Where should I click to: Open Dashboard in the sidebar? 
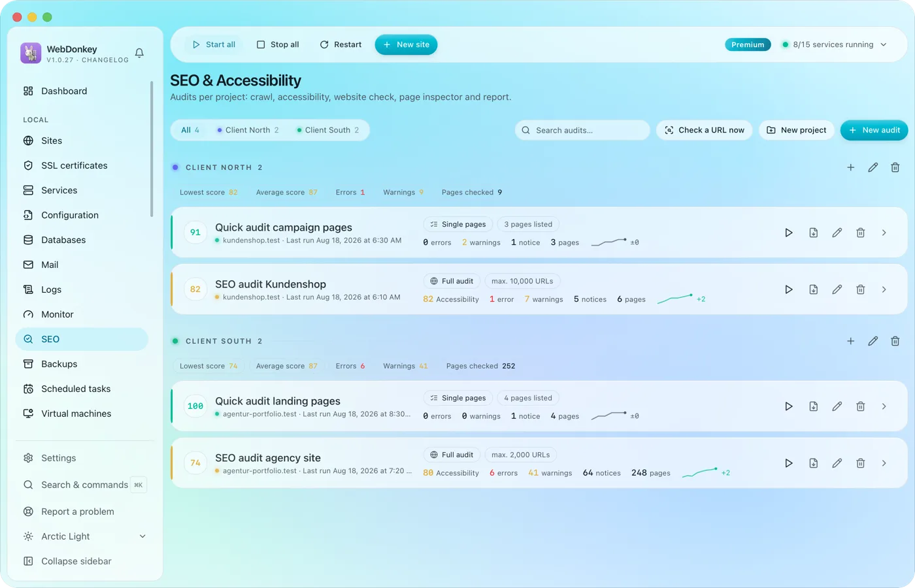(x=82, y=91)
